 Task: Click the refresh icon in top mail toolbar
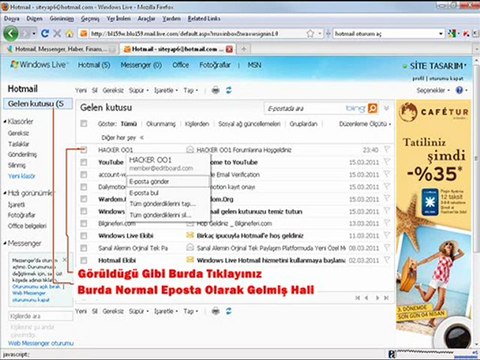229,90
